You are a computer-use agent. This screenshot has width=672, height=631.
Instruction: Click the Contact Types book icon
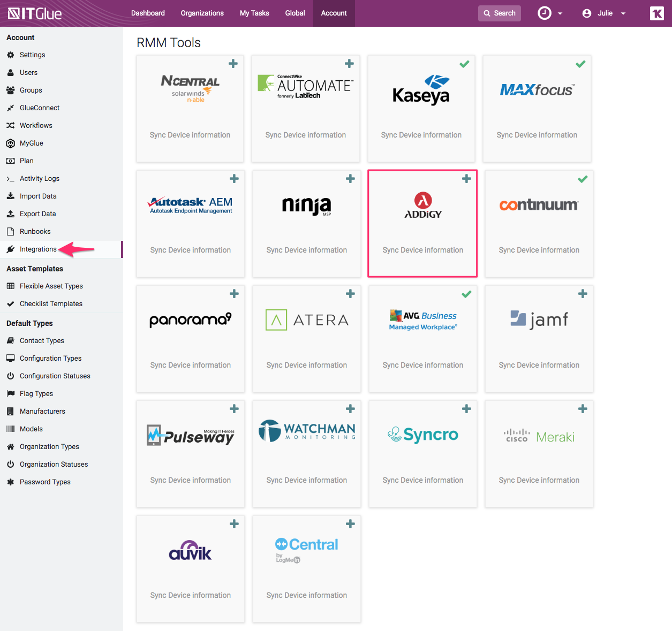[x=10, y=341]
